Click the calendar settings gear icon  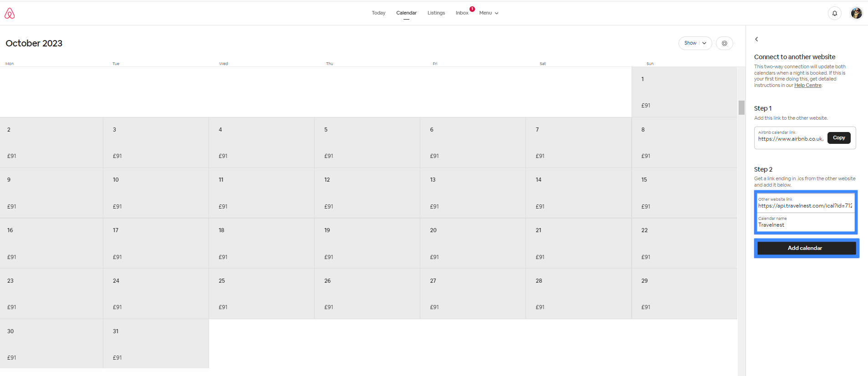[724, 43]
